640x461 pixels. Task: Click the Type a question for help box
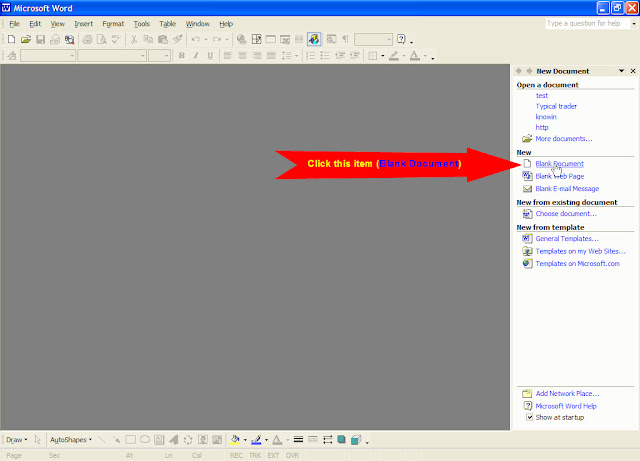coord(587,23)
